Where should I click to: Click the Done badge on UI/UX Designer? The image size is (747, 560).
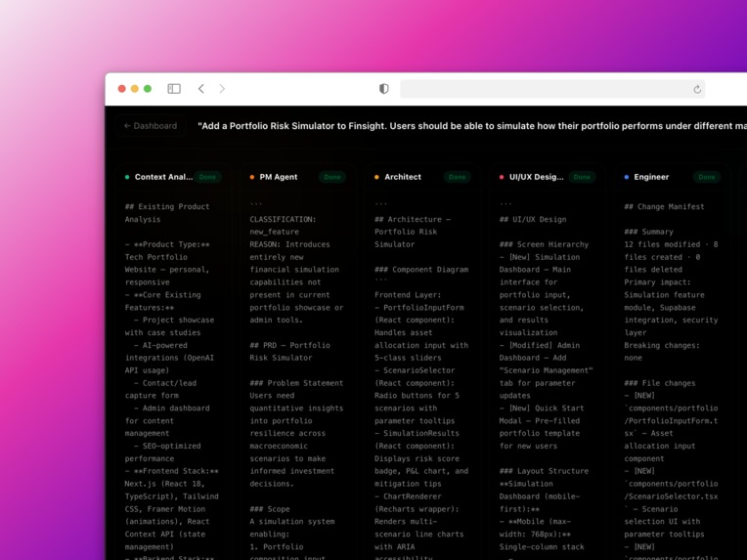[582, 177]
